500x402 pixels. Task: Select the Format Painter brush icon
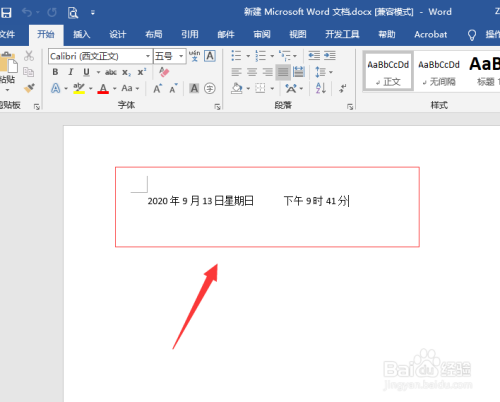(x=29, y=88)
